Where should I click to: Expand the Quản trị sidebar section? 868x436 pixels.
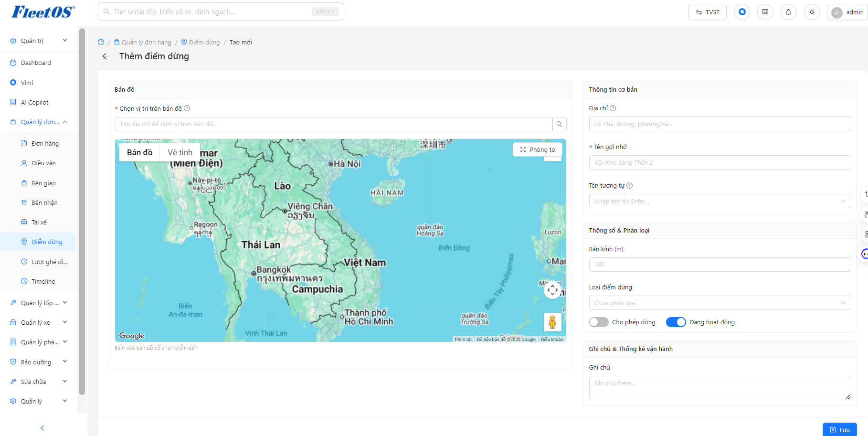[x=39, y=41]
